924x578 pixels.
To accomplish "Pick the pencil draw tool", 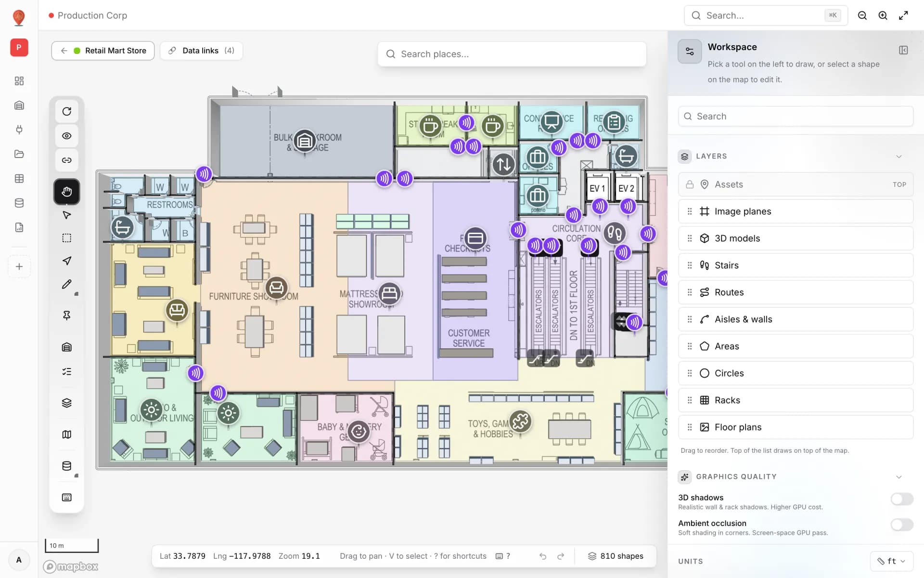I will (66, 284).
